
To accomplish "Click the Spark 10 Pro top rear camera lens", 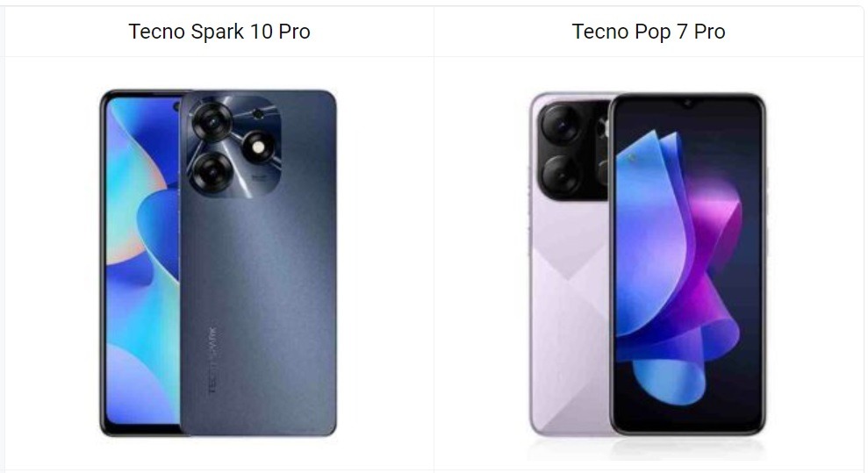I will coord(212,120).
